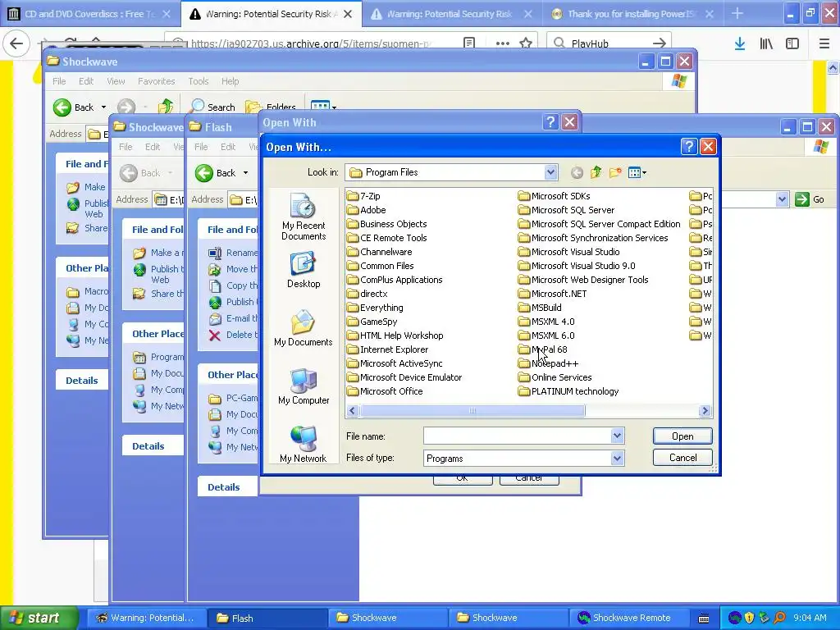Open Firefox hamburger menu

click(824, 43)
